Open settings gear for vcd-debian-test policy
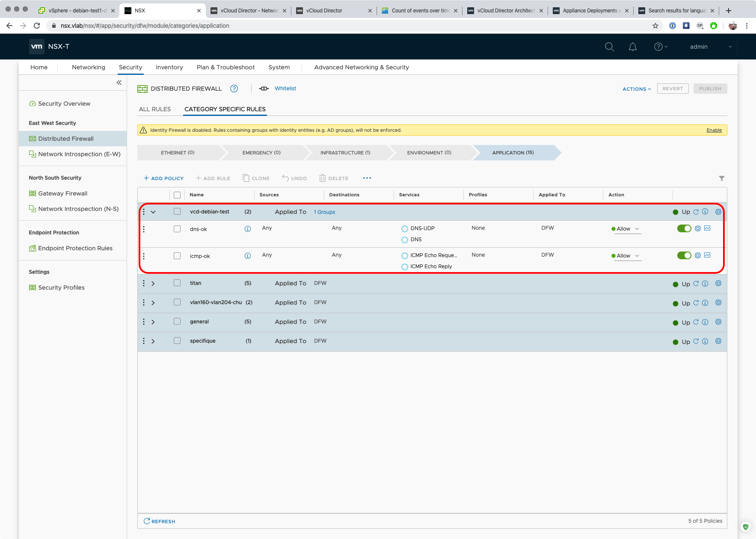 click(718, 212)
